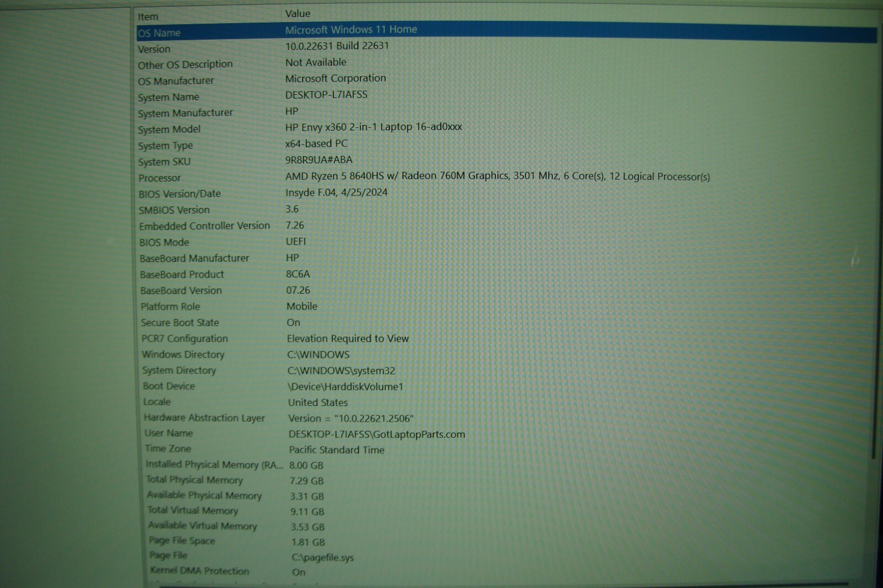Click the Insyde F.04 BIOS value

tap(336, 193)
